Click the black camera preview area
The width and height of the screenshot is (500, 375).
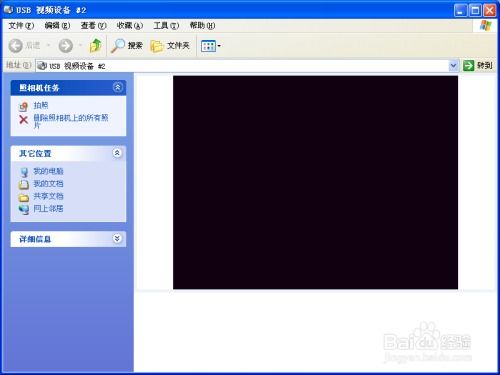click(315, 182)
